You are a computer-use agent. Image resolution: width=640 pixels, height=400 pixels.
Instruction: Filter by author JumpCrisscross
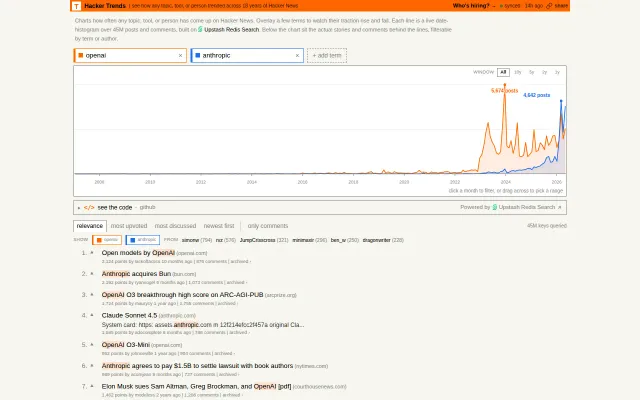click(x=264, y=240)
